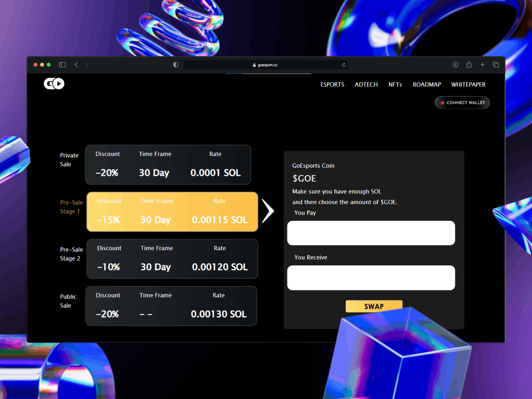Click the Private Sale -20% discount
Image resolution: width=532 pixels, height=399 pixels.
pos(107,173)
